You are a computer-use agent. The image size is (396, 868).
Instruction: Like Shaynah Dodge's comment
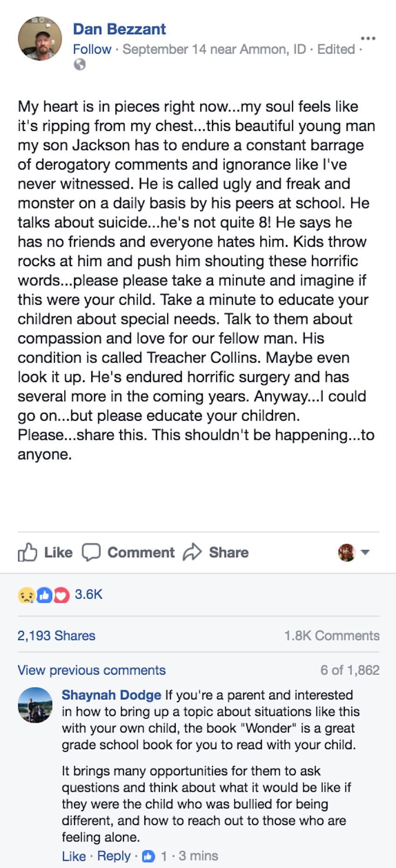tap(74, 856)
